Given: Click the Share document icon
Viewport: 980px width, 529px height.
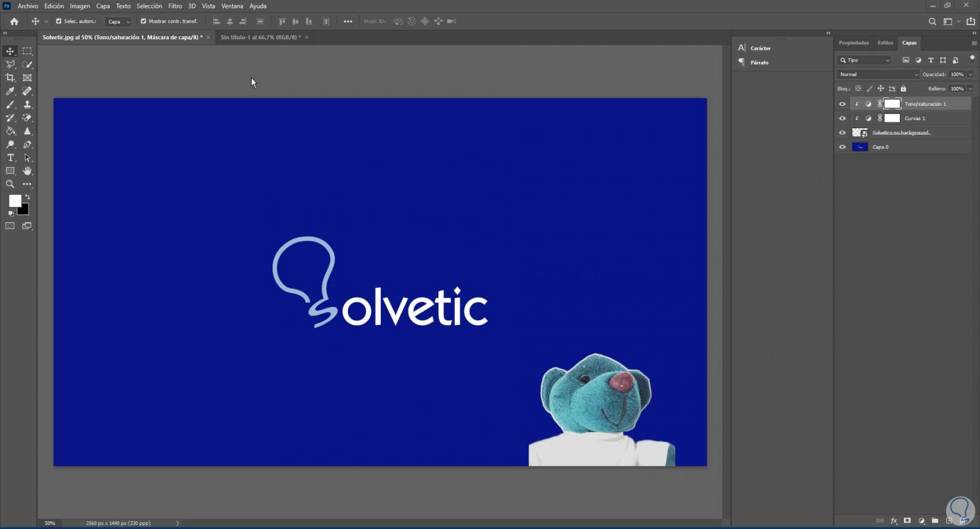Looking at the screenshot, I should pyautogui.click(x=971, y=21).
